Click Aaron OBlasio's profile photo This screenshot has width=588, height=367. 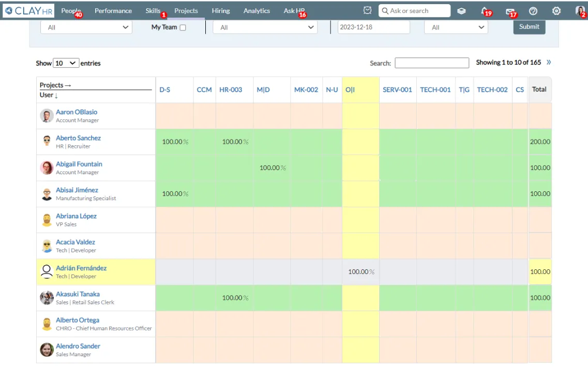coord(47,116)
